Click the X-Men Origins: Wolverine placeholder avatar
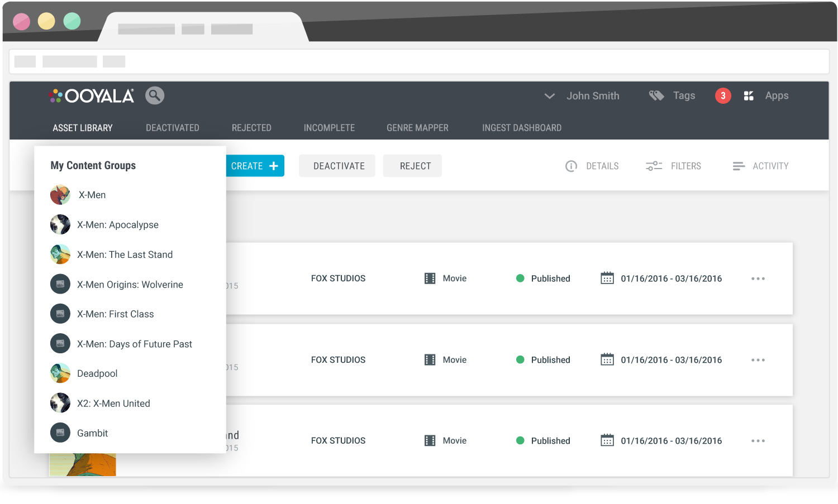The width and height of the screenshot is (838, 504). [x=60, y=284]
